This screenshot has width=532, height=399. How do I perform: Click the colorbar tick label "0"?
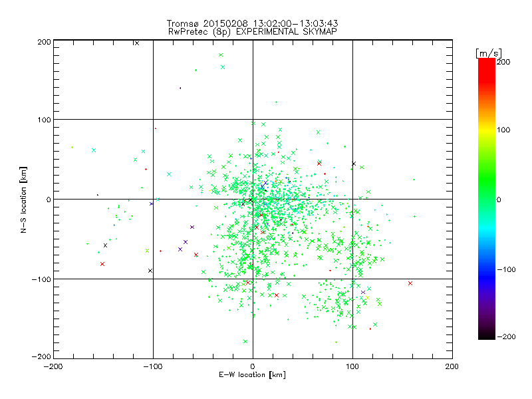(x=499, y=200)
